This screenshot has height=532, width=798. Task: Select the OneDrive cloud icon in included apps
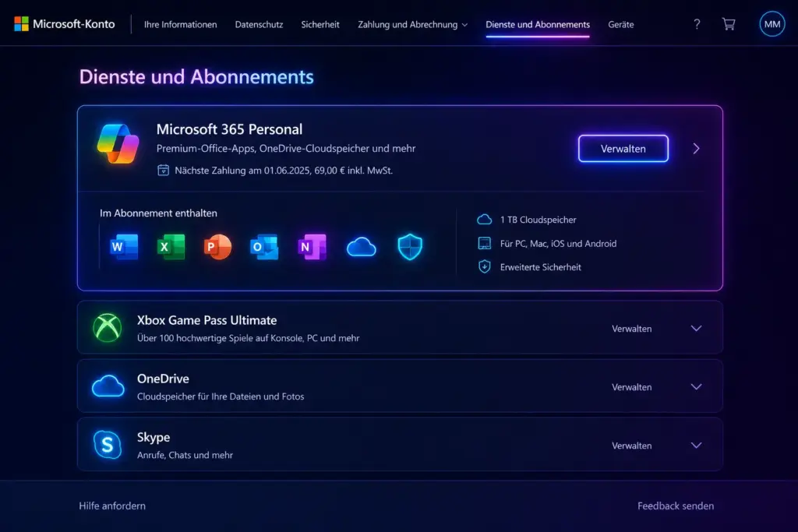[x=361, y=248]
